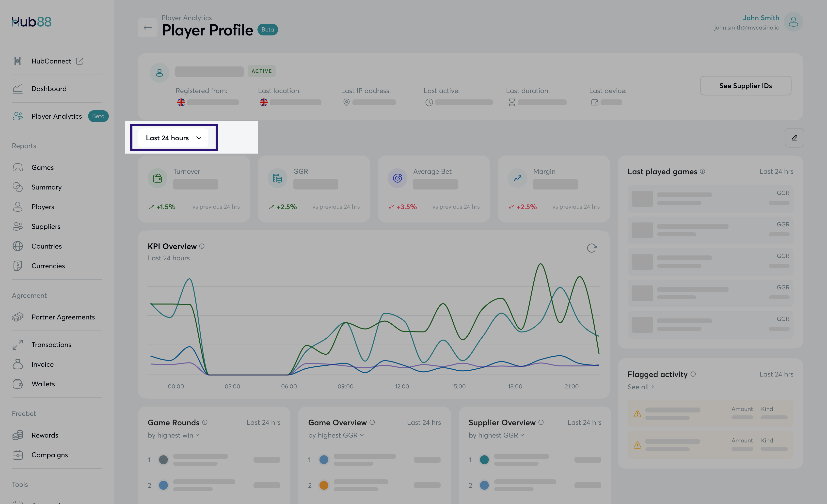Open HubConnect external link icon
Screen dimensions: 827x504
(80, 61)
